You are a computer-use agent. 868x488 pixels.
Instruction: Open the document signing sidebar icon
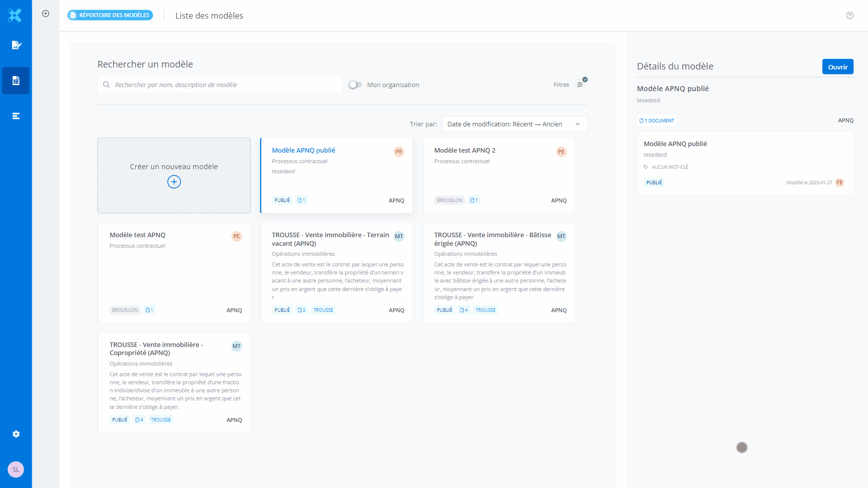click(x=16, y=45)
